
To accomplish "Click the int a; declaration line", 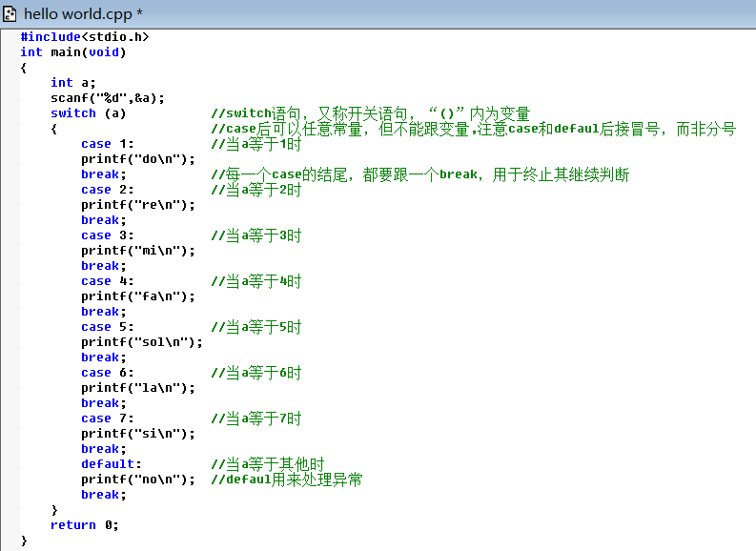I will 73,83.
